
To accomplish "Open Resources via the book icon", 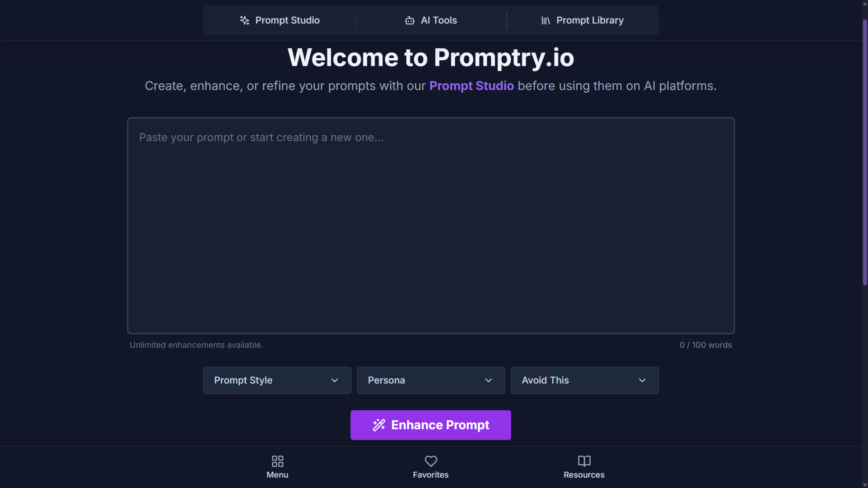I will 584,460.
